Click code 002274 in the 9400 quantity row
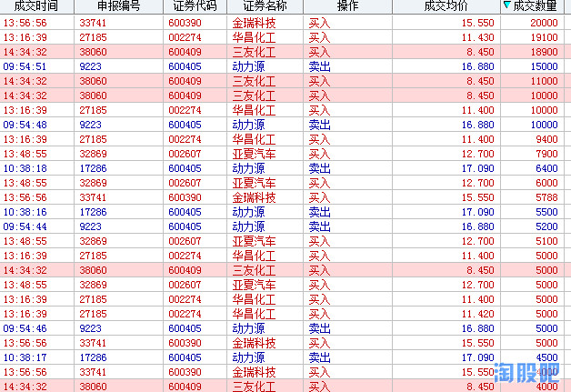Viewport: 571px width, 392px height. click(x=185, y=139)
